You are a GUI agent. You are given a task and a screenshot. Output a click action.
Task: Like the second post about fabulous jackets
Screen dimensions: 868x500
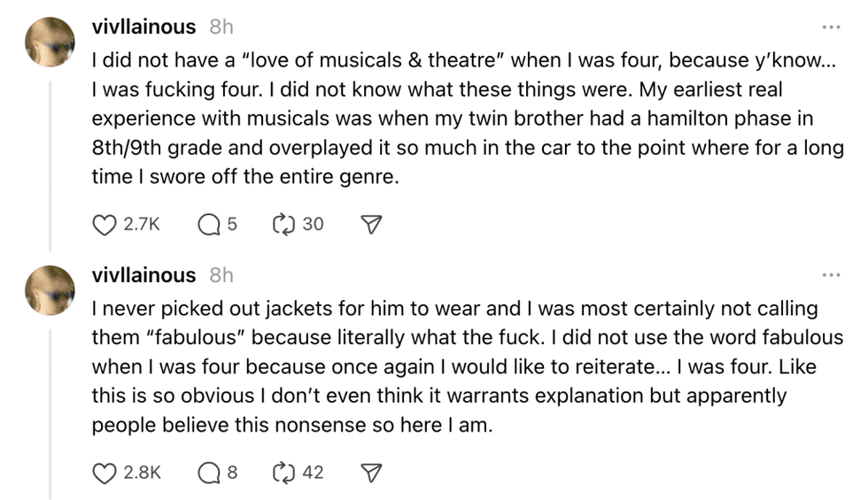pyautogui.click(x=105, y=473)
